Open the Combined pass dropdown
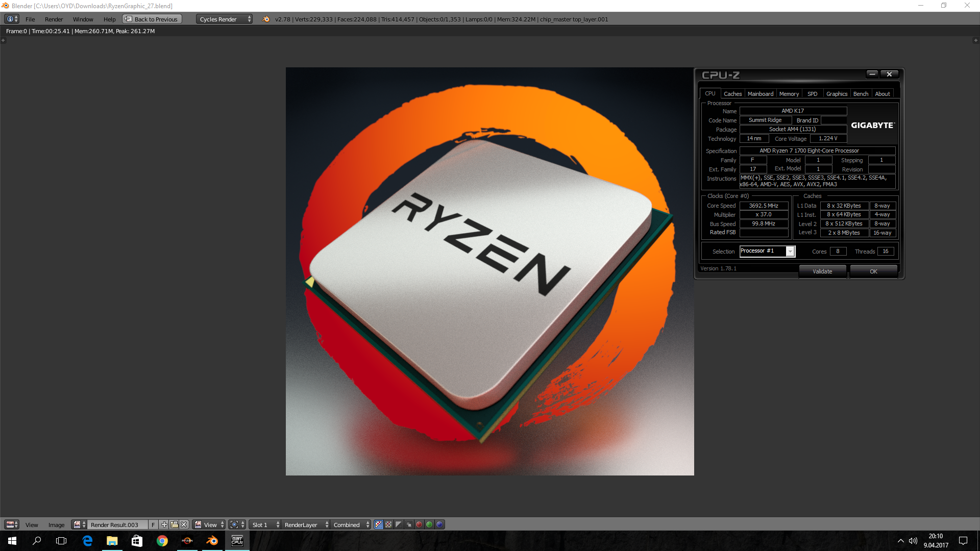The image size is (980, 551). (x=351, y=524)
